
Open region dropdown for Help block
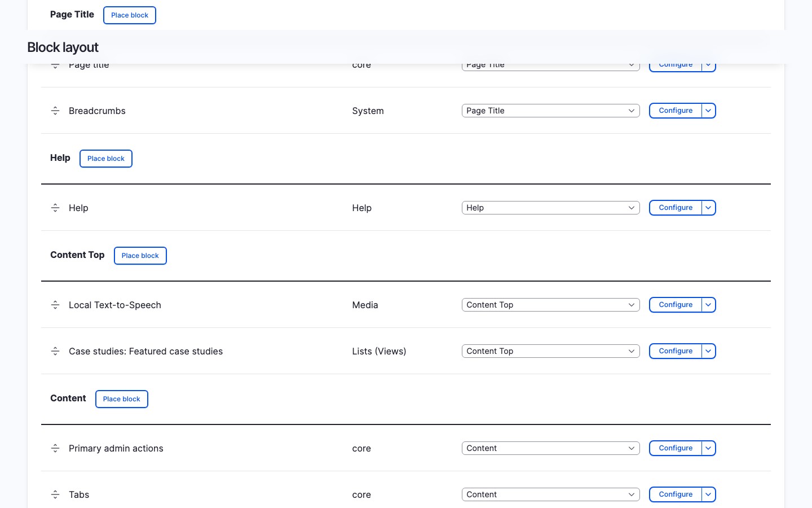(550, 208)
